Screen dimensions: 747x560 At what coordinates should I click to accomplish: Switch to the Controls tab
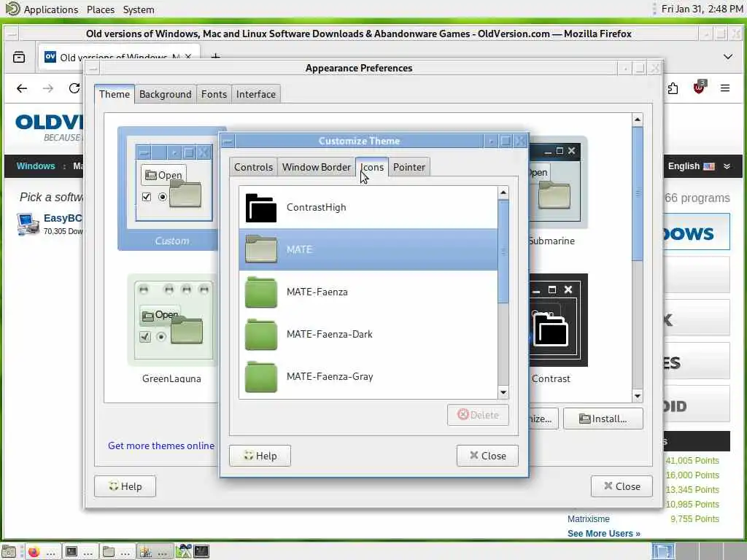click(x=253, y=167)
